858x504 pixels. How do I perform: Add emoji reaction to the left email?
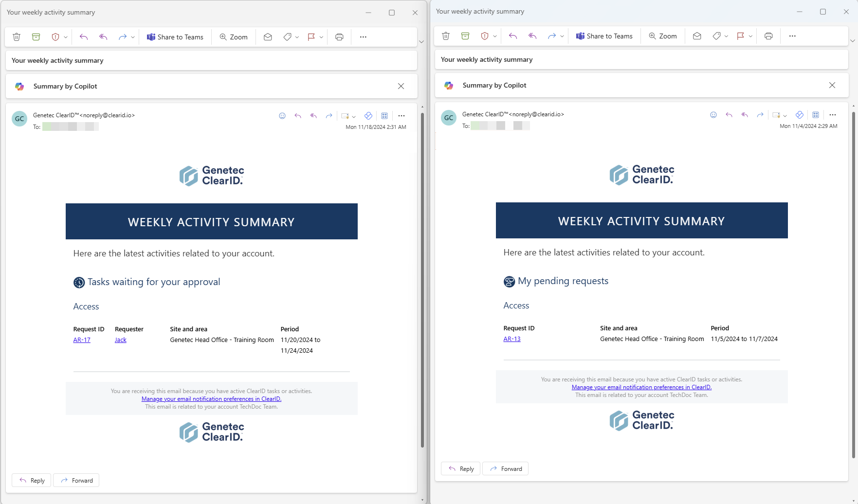pyautogui.click(x=282, y=116)
